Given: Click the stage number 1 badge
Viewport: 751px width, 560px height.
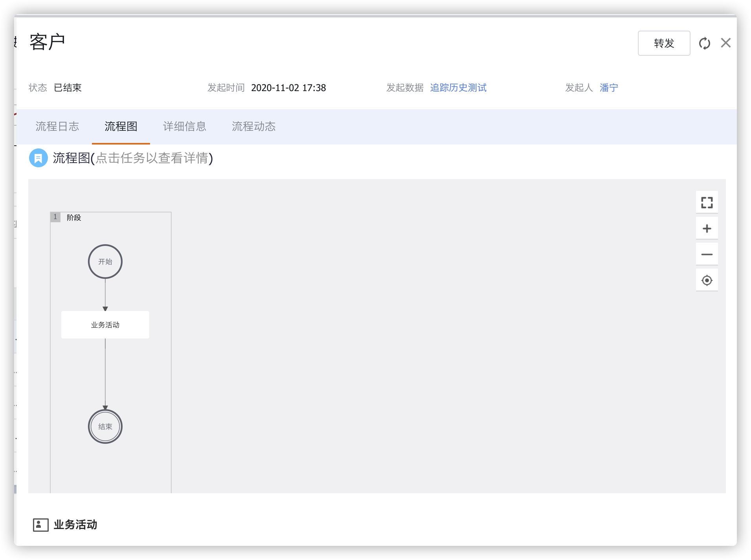Looking at the screenshot, I should tap(55, 217).
